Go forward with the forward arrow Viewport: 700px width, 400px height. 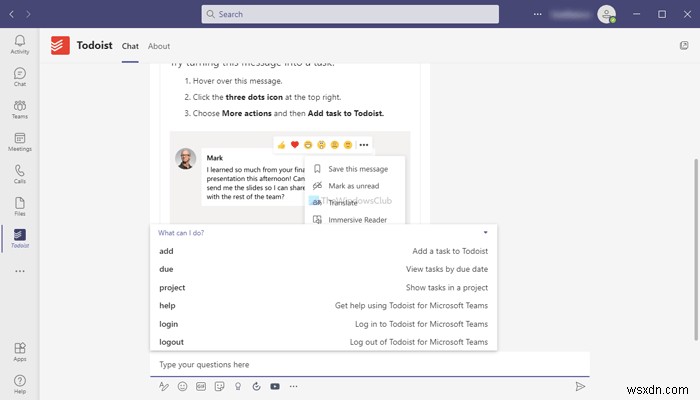28,14
